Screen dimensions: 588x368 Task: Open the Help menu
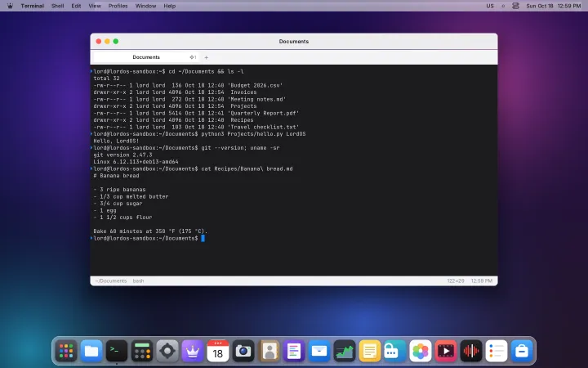pyautogui.click(x=170, y=6)
